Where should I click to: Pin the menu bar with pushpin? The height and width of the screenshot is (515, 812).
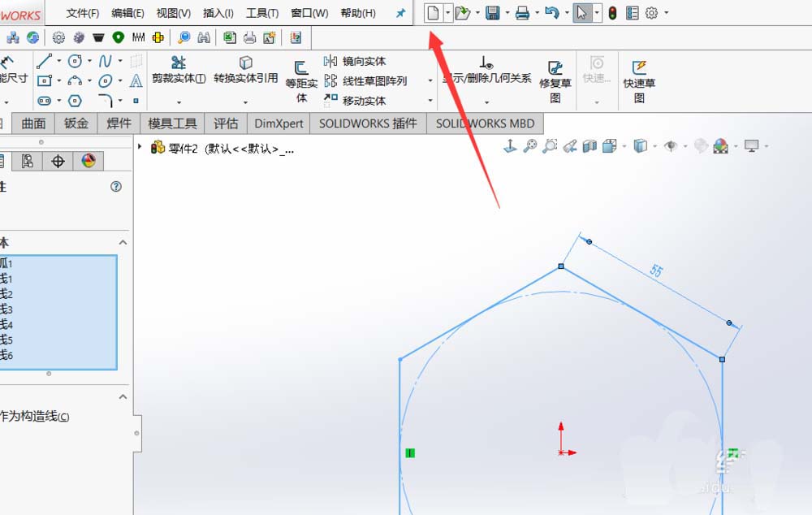coord(401,13)
